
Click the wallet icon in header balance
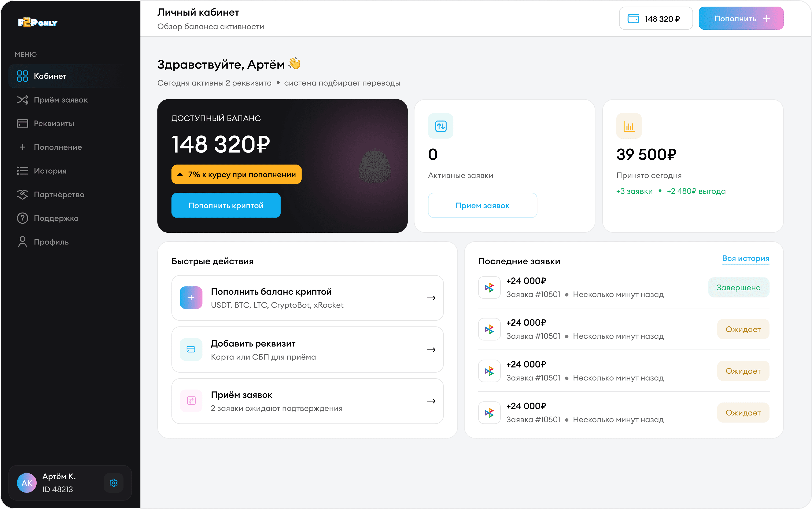(x=633, y=19)
